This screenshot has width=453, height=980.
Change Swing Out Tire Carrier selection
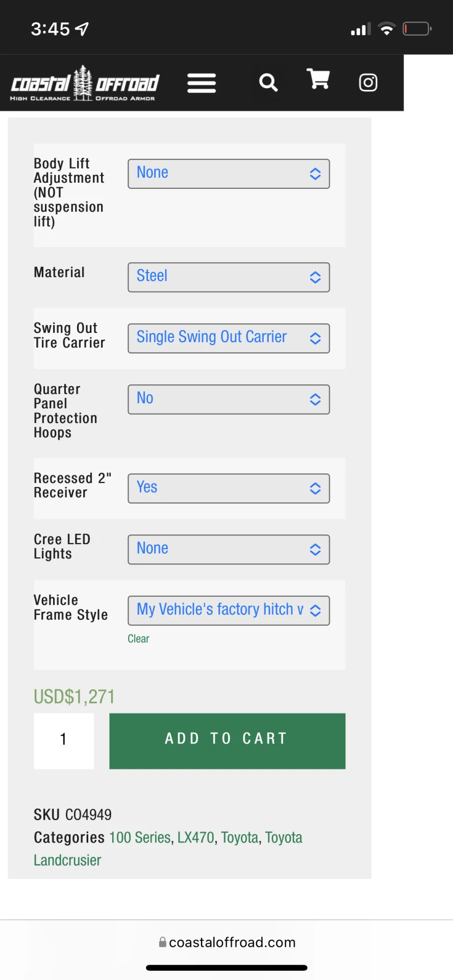click(229, 338)
